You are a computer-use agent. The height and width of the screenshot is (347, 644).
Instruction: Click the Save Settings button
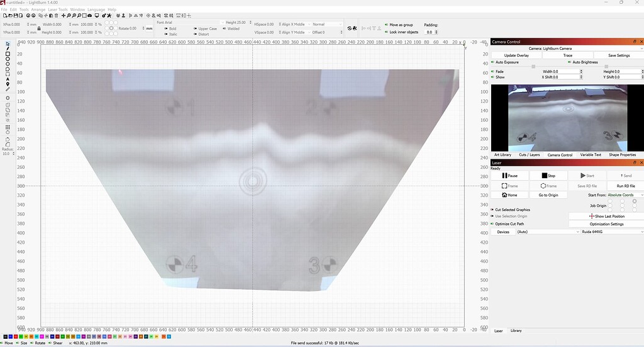pos(619,55)
